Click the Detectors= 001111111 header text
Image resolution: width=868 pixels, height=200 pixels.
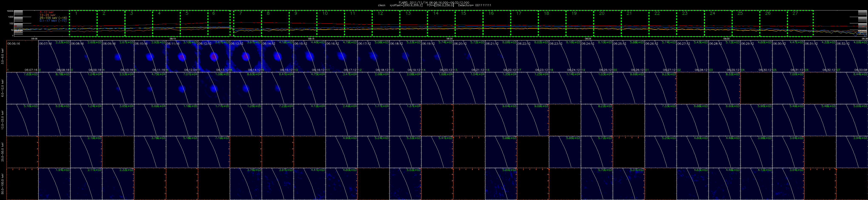click(474, 5)
